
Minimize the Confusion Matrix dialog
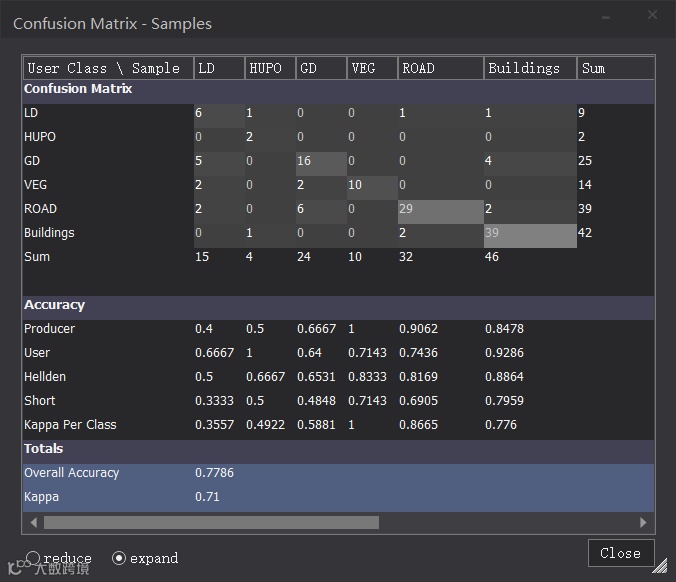(x=606, y=17)
